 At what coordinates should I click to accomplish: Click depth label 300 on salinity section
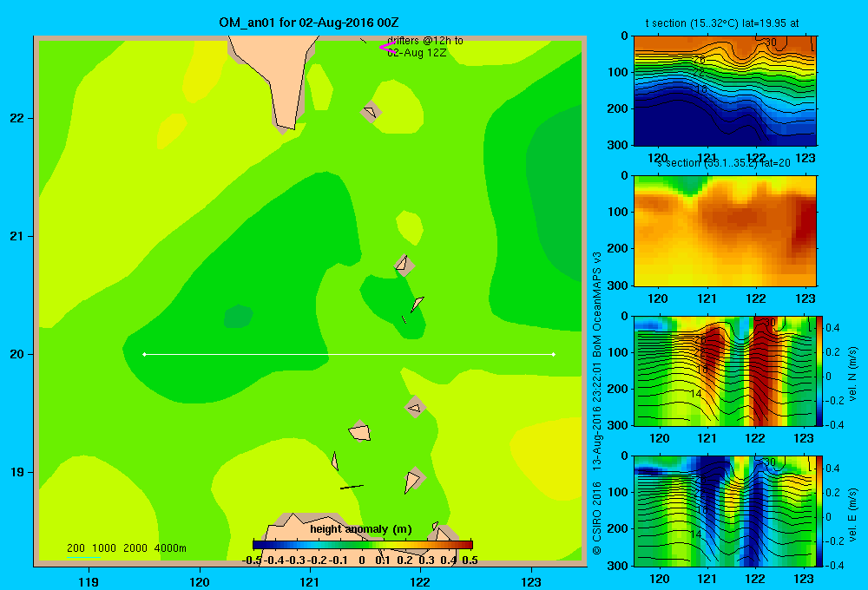pyautogui.click(x=619, y=285)
